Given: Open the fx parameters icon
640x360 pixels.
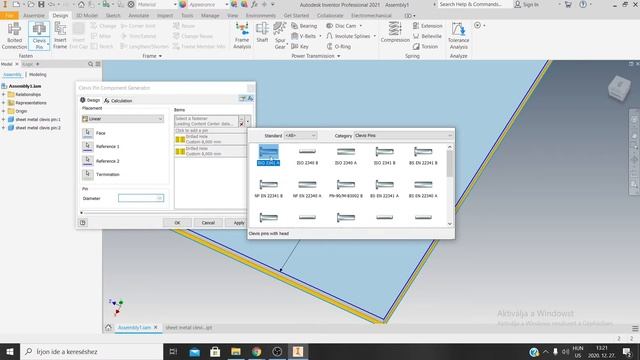Looking at the screenshot, I should click(x=254, y=4).
